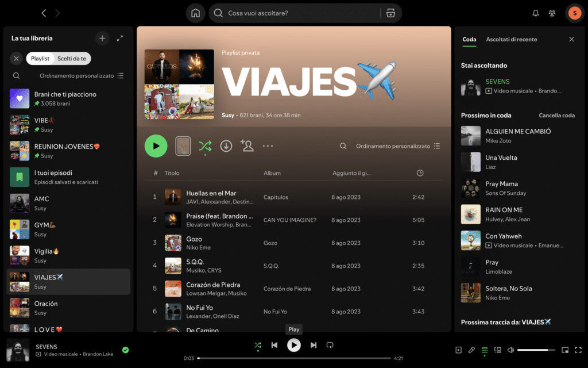Screen dimensions: 588x368
Task: Clear the queue with Cancella coda
Action: 556,115
